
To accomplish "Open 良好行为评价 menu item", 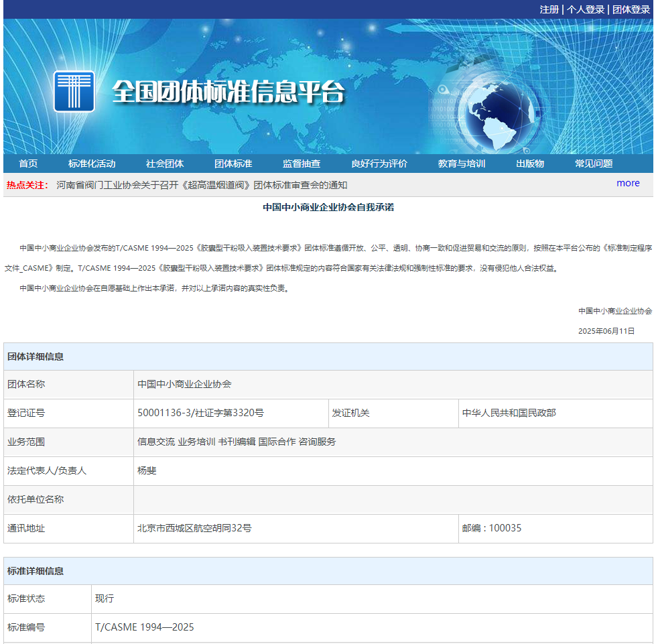I will pos(379,164).
